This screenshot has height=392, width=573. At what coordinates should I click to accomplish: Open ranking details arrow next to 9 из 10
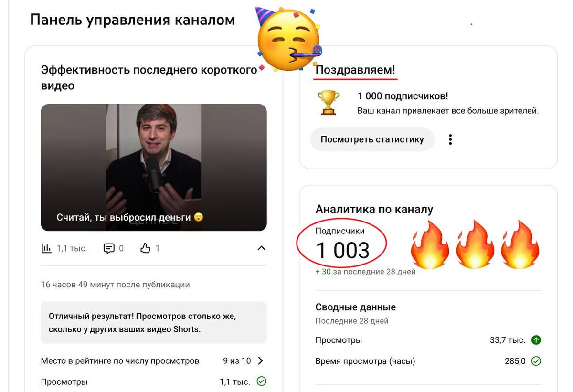(261, 361)
